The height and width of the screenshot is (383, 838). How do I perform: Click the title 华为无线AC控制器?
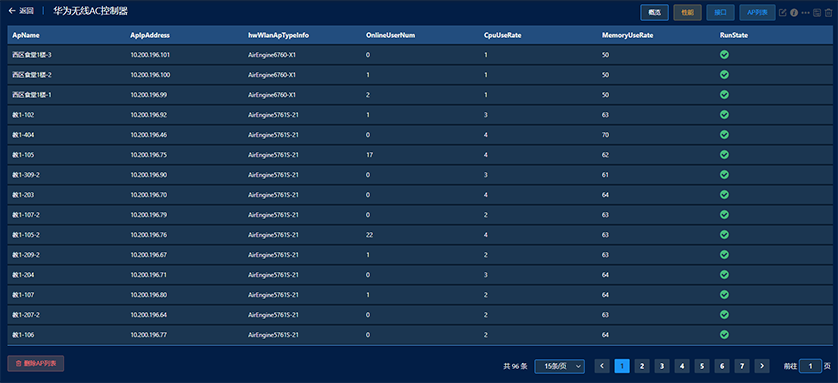[90, 11]
